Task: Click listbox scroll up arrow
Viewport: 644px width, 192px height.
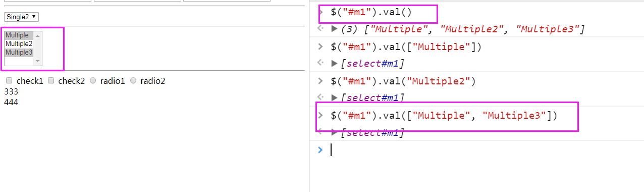Action: (x=37, y=35)
